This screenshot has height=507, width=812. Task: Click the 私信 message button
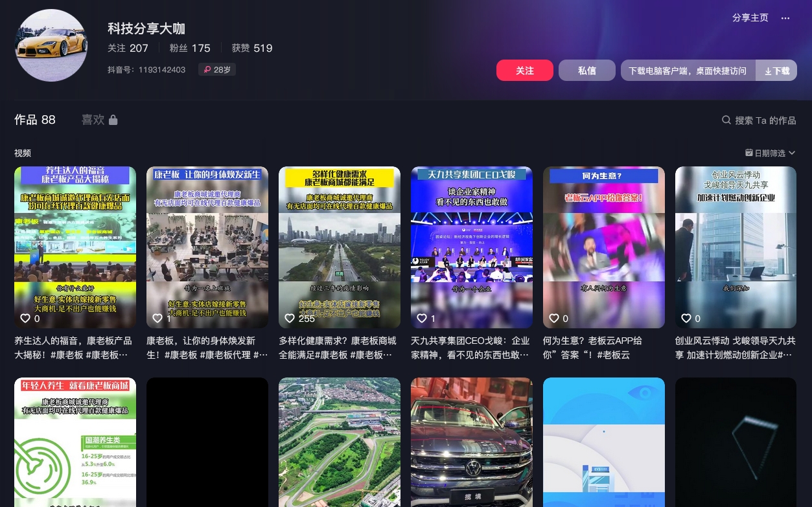click(x=587, y=71)
